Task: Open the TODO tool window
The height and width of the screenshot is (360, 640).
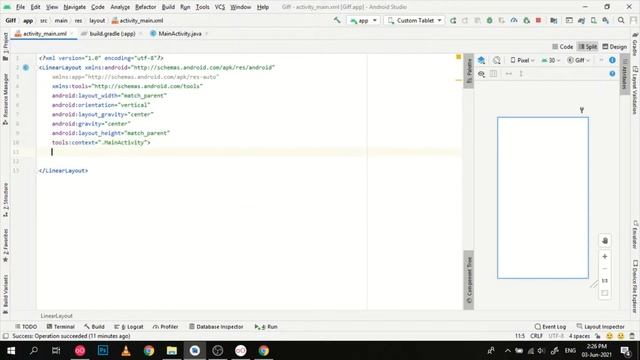Action: [26, 327]
